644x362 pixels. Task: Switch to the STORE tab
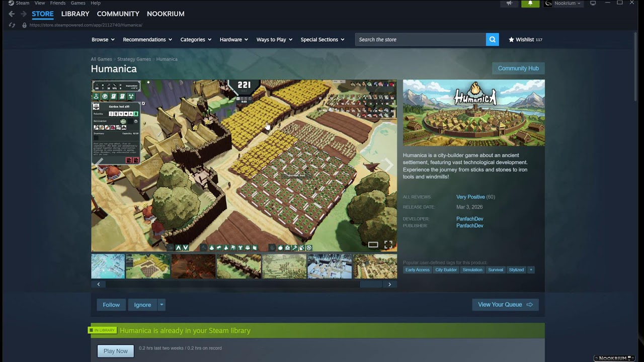43,14
